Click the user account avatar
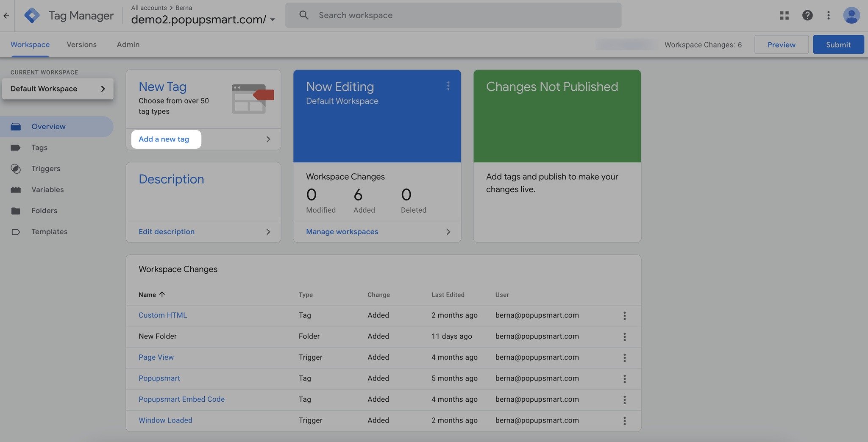Viewport: 868px width, 442px height. click(x=851, y=16)
